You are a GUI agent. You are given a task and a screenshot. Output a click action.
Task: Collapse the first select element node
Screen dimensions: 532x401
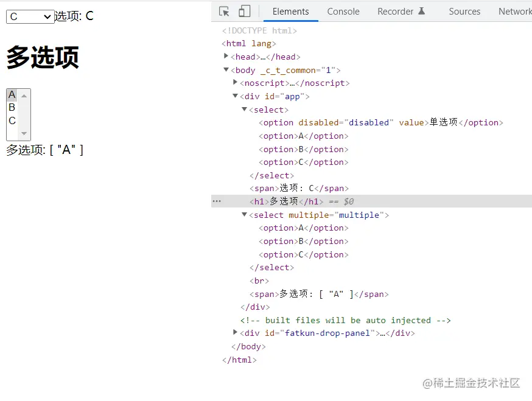point(244,110)
